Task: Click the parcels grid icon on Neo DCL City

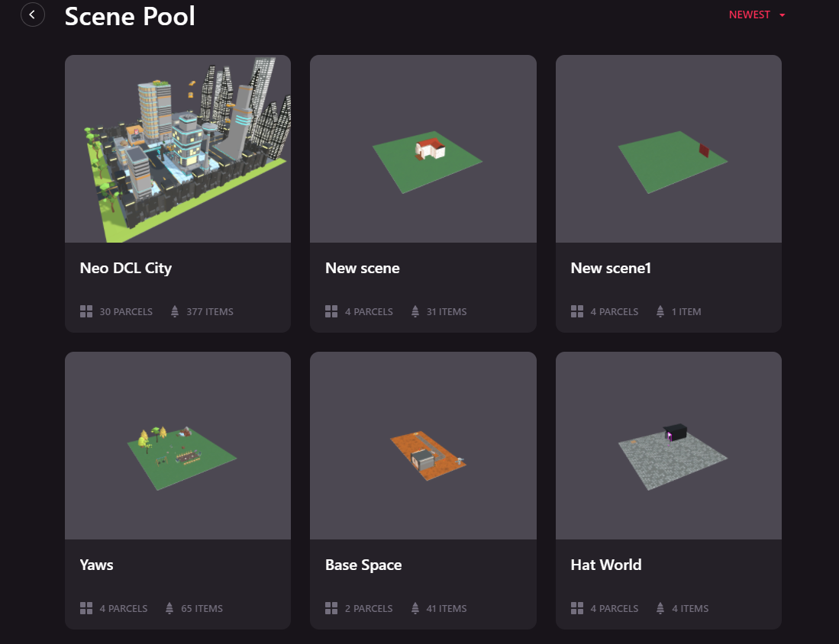Action: click(86, 311)
